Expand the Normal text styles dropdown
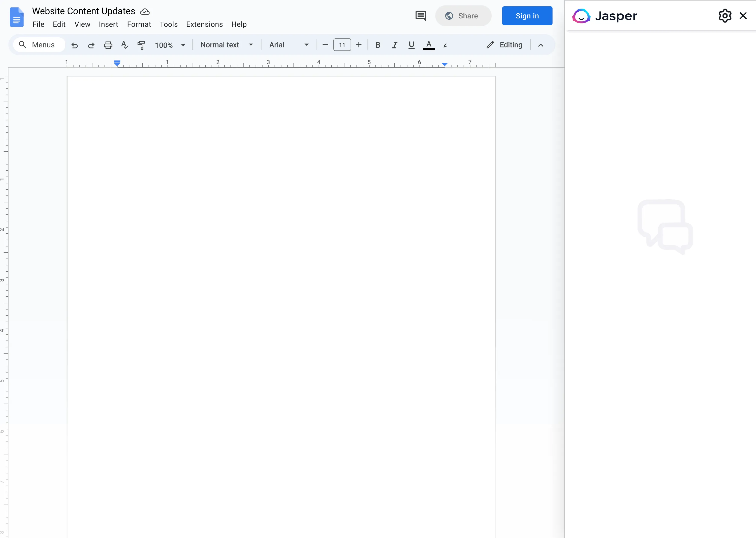 coord(227,45)
